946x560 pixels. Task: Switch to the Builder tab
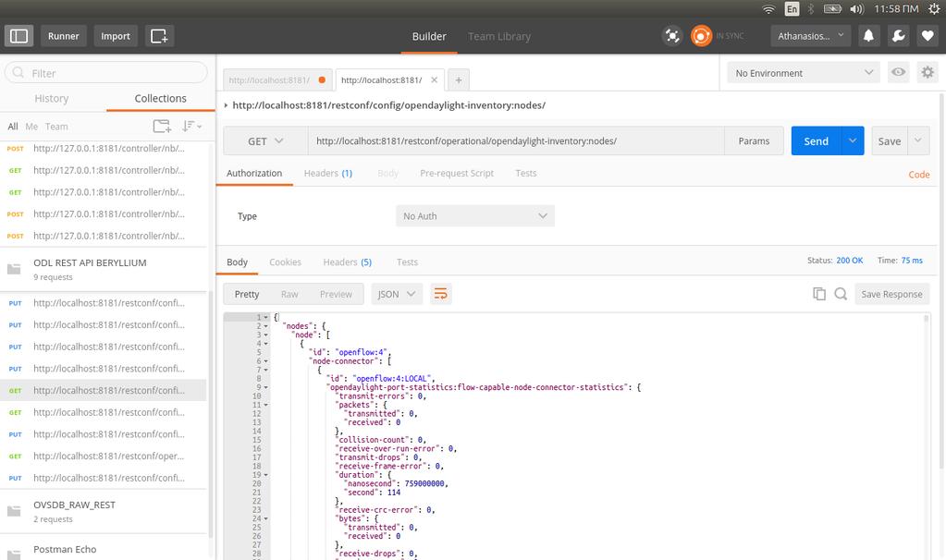429,36
